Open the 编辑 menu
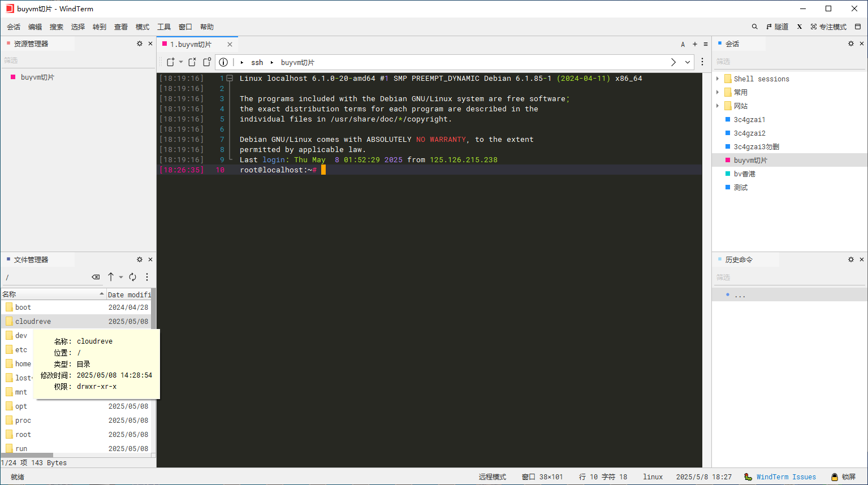Viewport: 868px width, 485px height. tap(35, 27)
